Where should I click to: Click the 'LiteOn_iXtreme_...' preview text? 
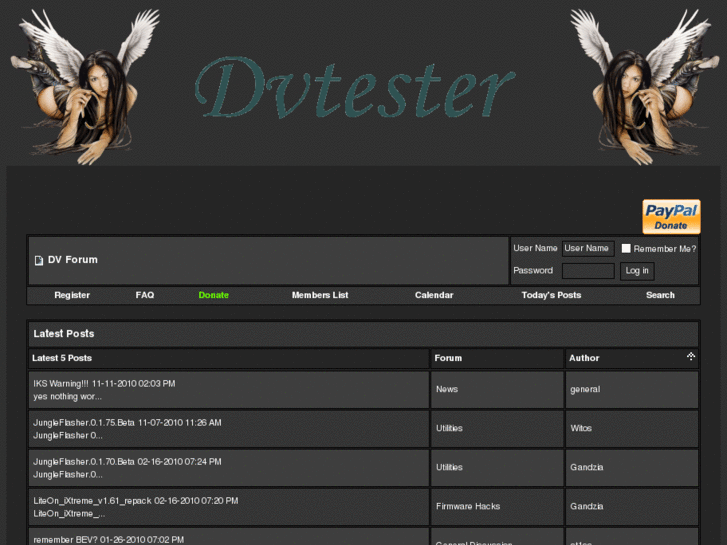[x=69, y=513]
